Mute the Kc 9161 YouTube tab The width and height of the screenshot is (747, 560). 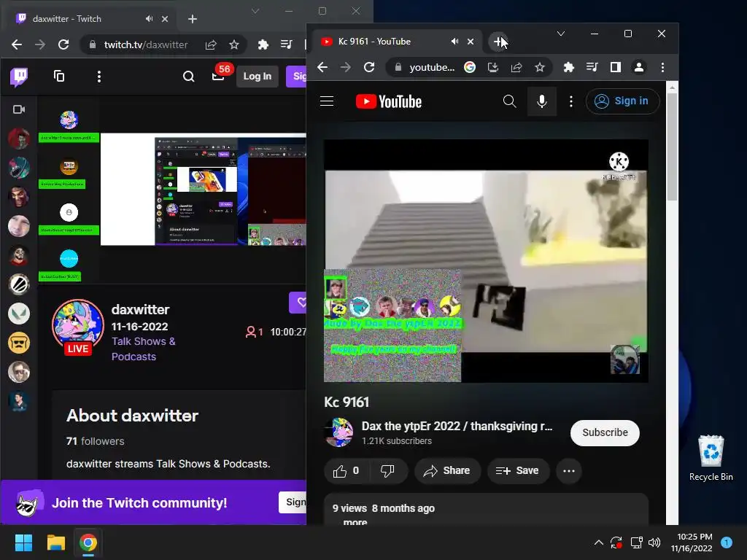[x=455, y=42]
